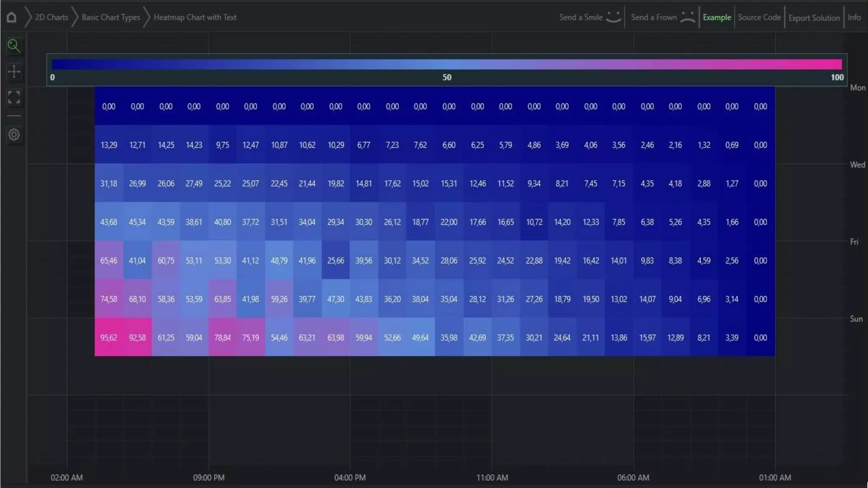
Task: Activate the zoom magnifier tool
Action: tap(14, 45)
